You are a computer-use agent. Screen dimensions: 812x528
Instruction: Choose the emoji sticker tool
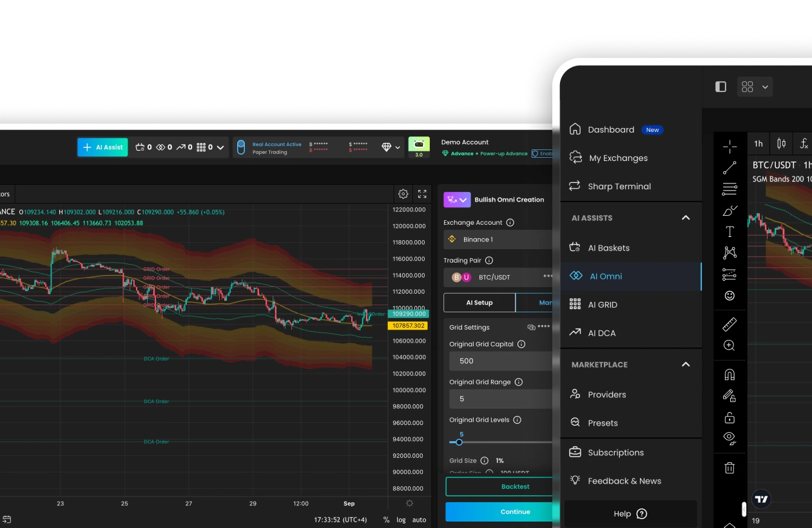730,296
